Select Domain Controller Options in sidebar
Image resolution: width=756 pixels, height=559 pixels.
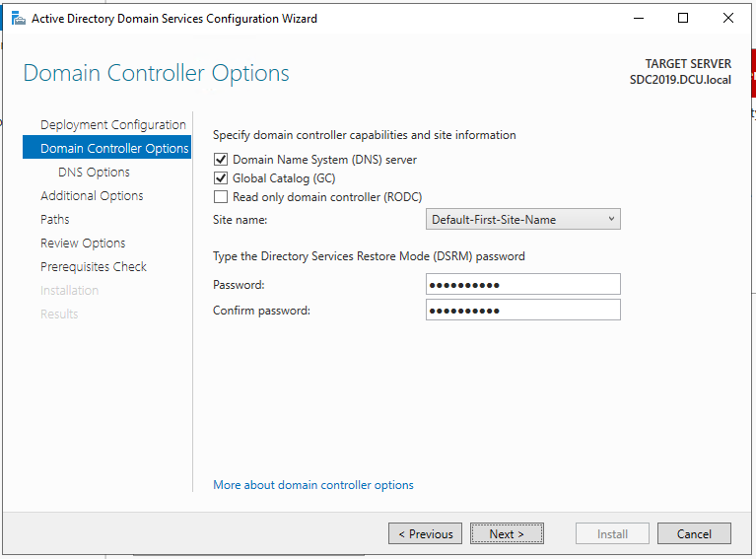[x=113, y=149]
